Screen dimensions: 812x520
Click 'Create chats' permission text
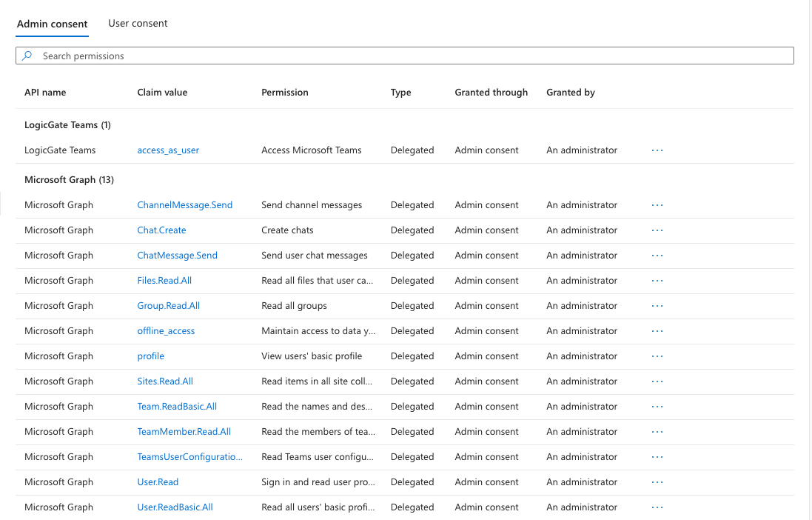[x=287, y=230]
